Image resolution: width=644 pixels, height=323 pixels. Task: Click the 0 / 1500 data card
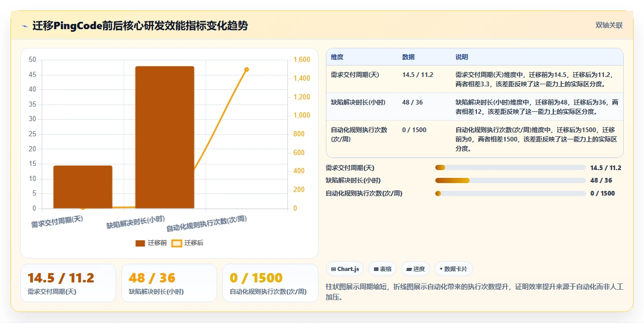tap(270, 283)
